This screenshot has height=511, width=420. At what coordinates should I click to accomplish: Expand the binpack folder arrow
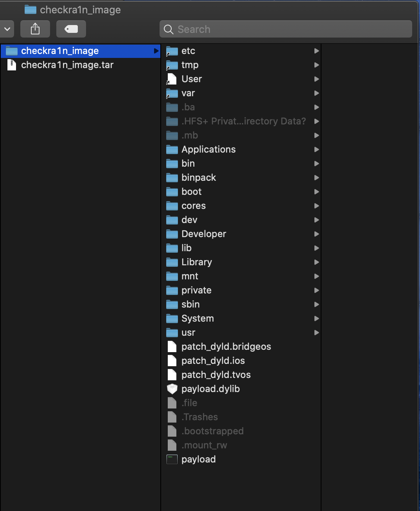[x=316, y=178]
